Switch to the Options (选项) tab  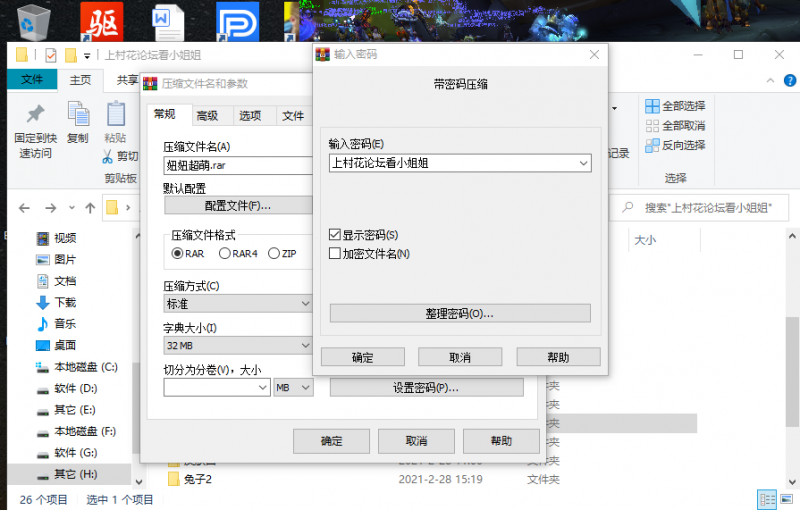250,116
